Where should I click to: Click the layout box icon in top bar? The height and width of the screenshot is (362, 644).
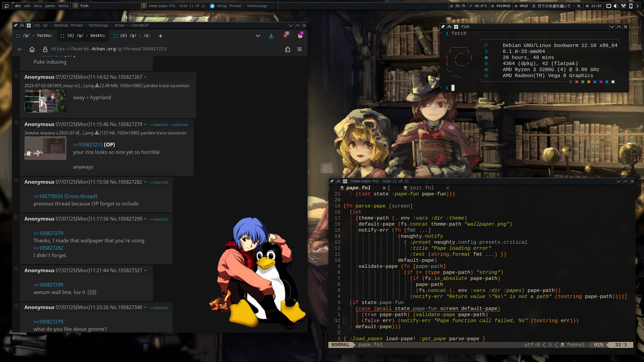click(6, 6)
